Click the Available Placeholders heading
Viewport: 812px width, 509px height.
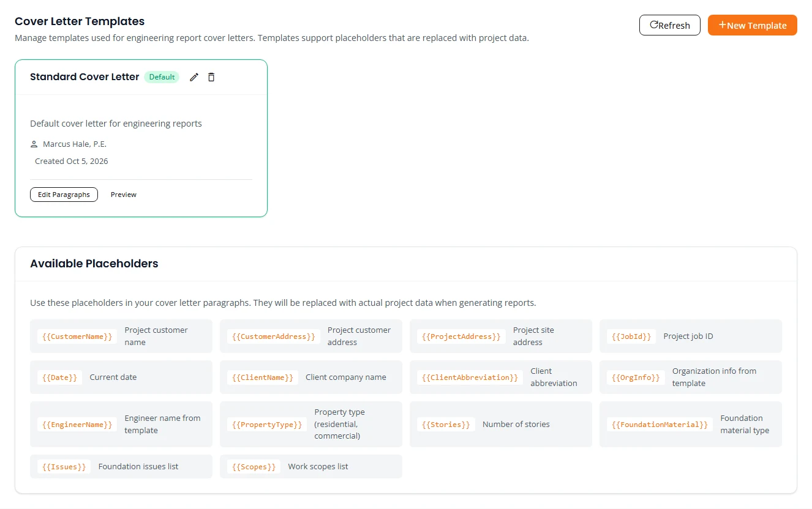[x=94, y=264]
